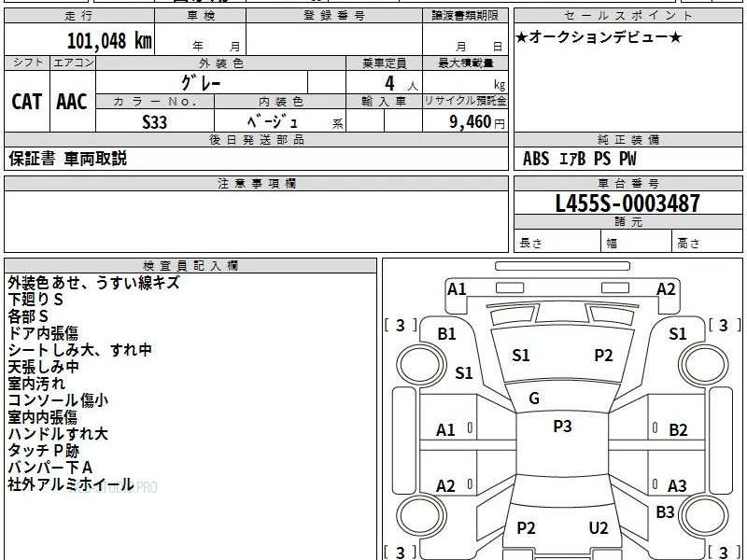Click the note ハンドルすれ大
The height and width of the screenshot is (560, 747).
(58, 434)
